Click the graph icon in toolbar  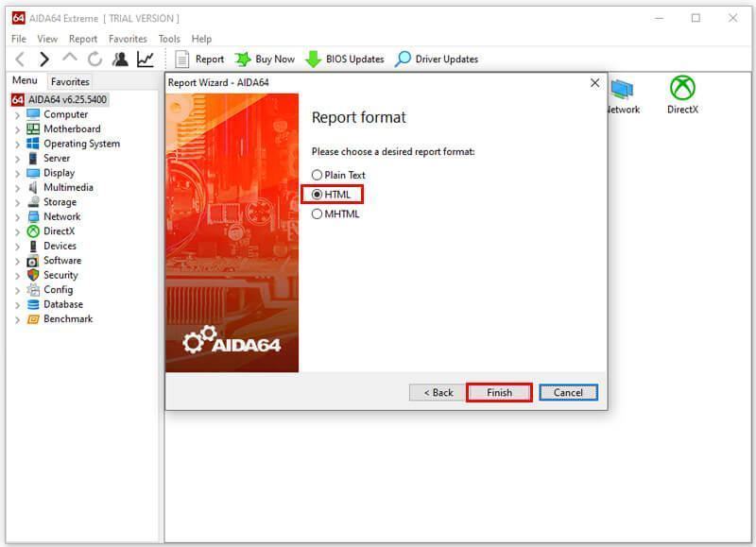(145, 59)
